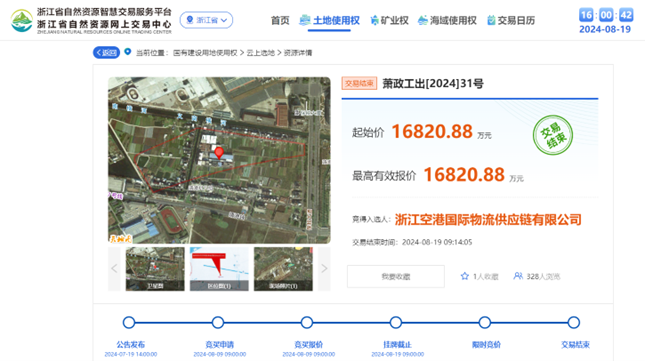Click the location pin icon near breadcrumb
This screenshot has width=645, height=361.
128,52
